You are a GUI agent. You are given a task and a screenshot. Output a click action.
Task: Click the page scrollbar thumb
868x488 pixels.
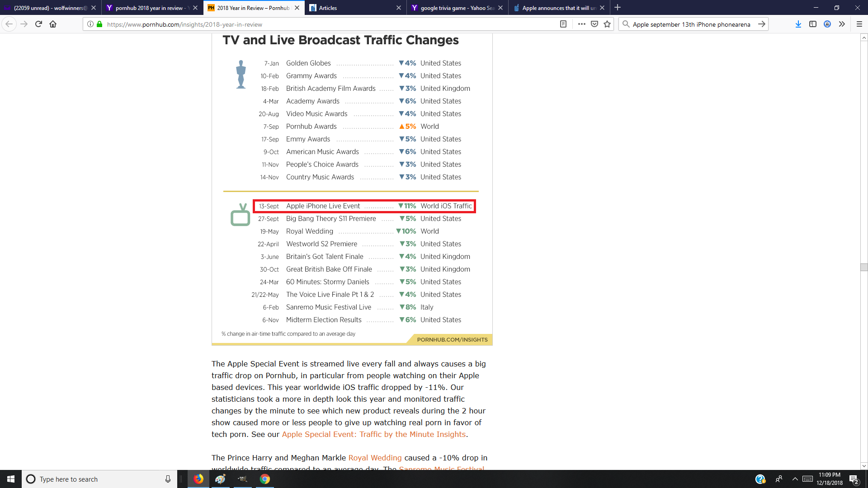[864, 267]
